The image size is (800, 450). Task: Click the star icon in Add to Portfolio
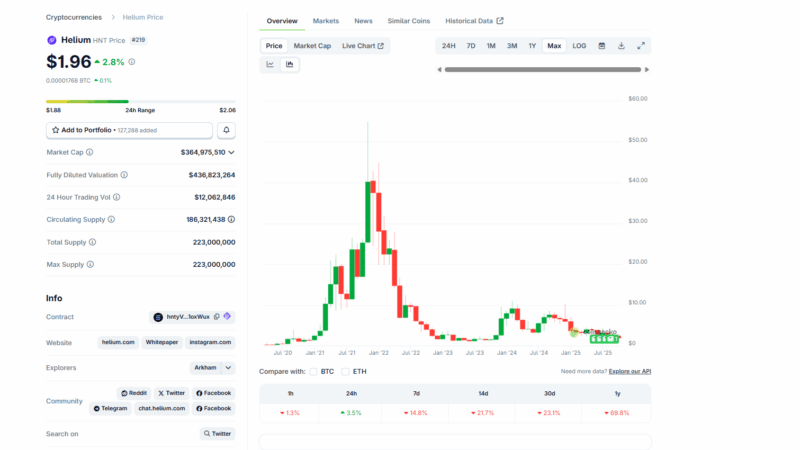[56, 130]
